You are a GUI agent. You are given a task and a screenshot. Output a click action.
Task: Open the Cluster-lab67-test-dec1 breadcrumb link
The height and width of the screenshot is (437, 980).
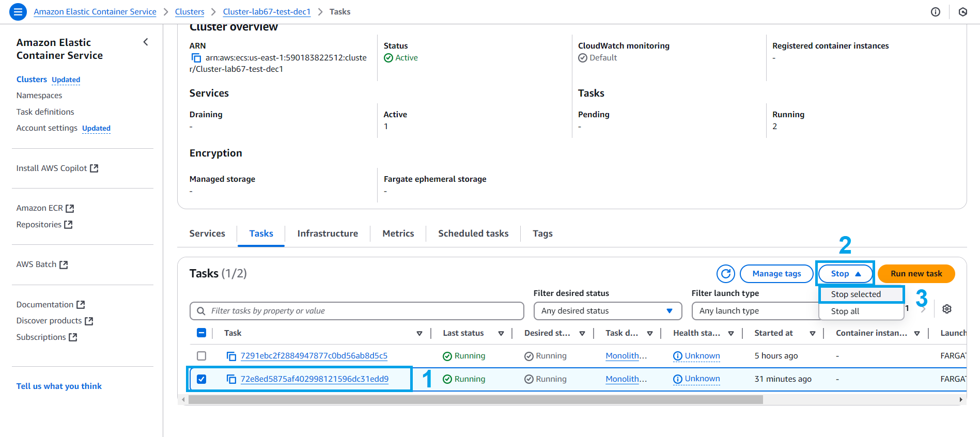(267, 12)
